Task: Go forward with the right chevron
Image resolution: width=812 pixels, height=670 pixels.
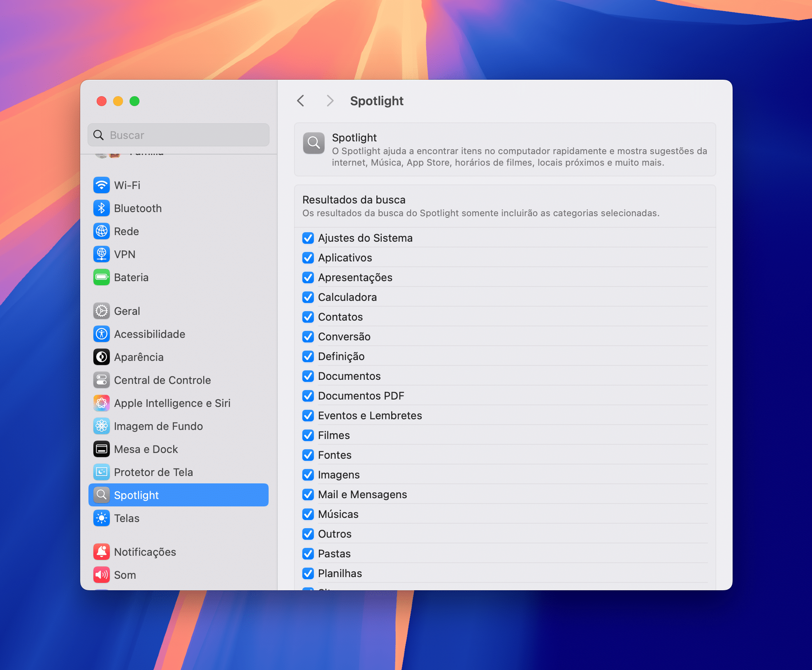Action: [330, 101]
